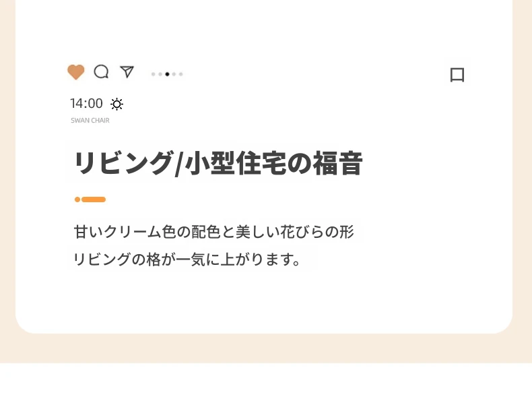Open comments via the speech bubble icon
This screenshot has height=399, width=532.
coord(101,71)
